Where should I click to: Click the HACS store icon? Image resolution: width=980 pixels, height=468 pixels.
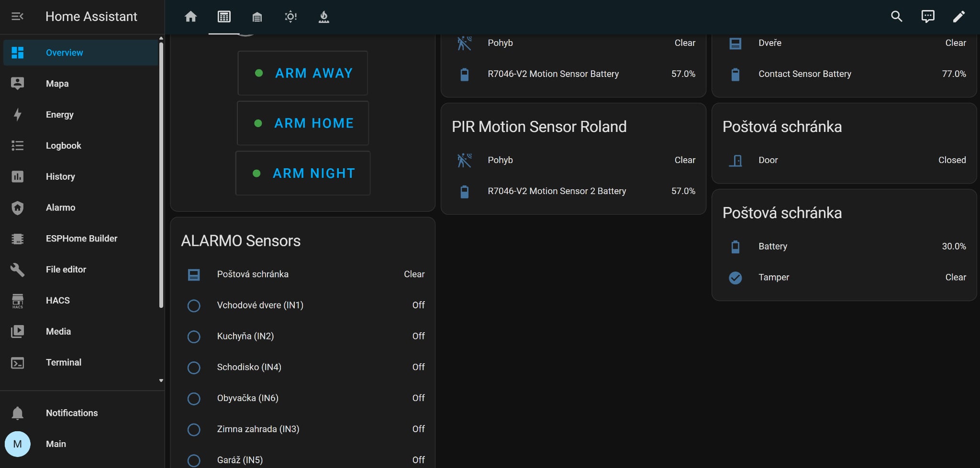coord(18,301)
